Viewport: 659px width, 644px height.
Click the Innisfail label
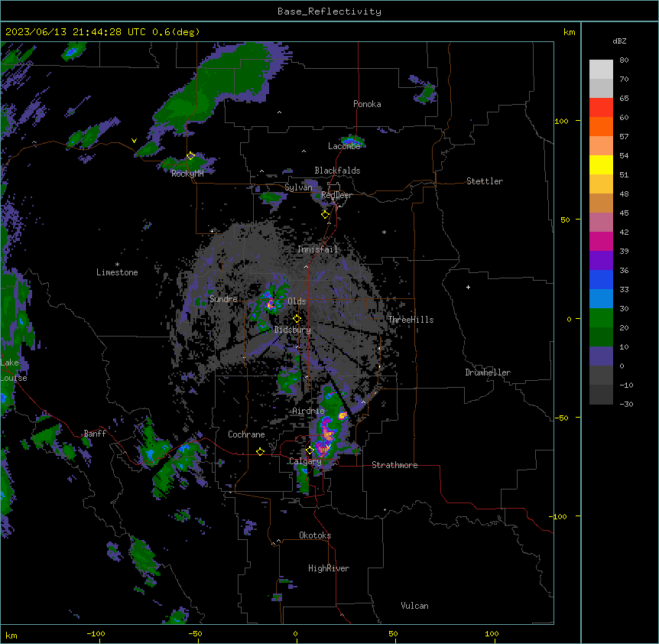pos(318,249)
